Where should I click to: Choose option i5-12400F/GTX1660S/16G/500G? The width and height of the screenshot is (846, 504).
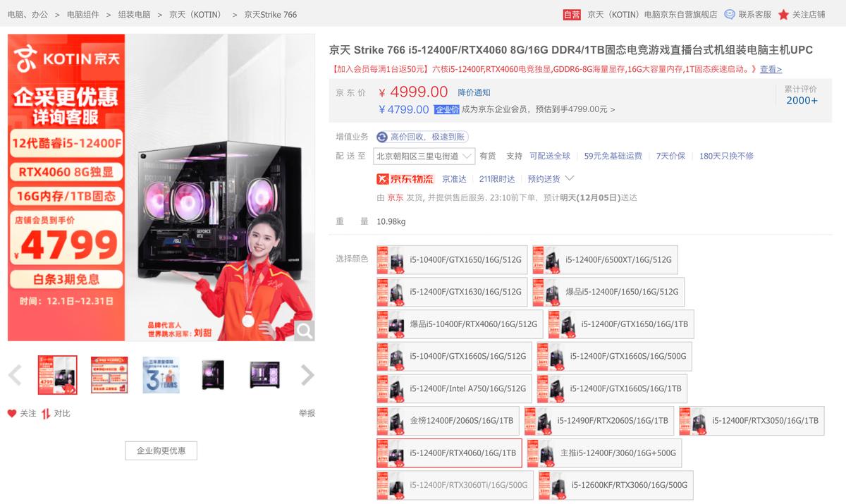pyautogui.click(x=614, y=357)
